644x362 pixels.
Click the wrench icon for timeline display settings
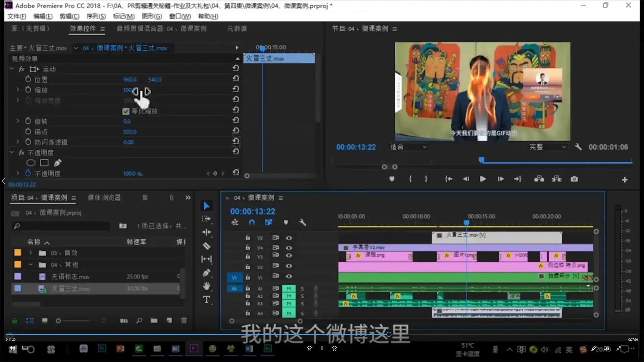coord(303,222)
